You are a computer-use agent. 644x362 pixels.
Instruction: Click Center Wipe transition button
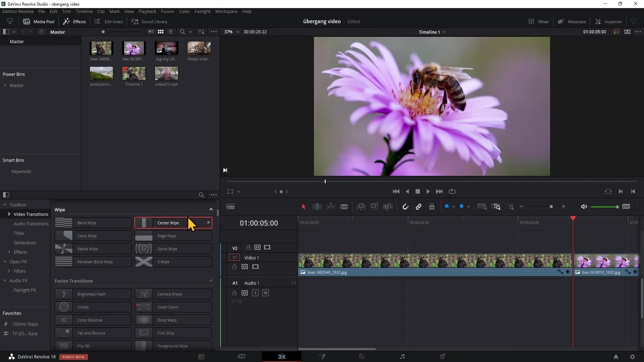coord(173,222)
